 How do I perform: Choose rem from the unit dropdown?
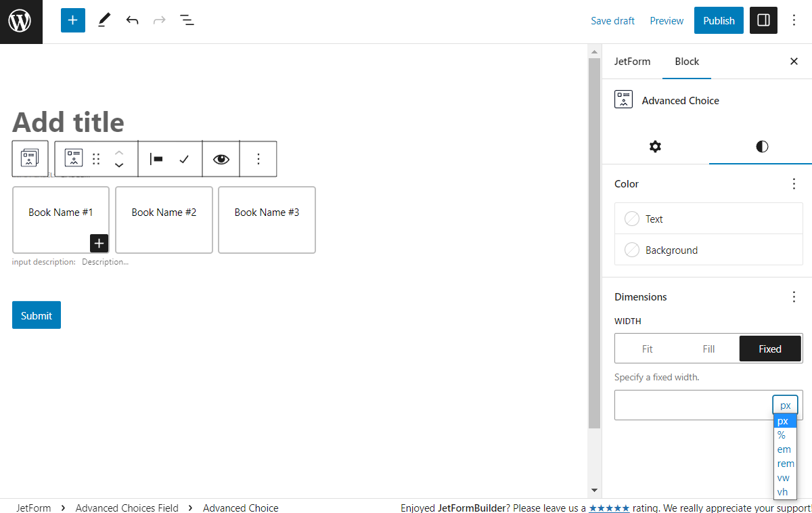point(785,464)
